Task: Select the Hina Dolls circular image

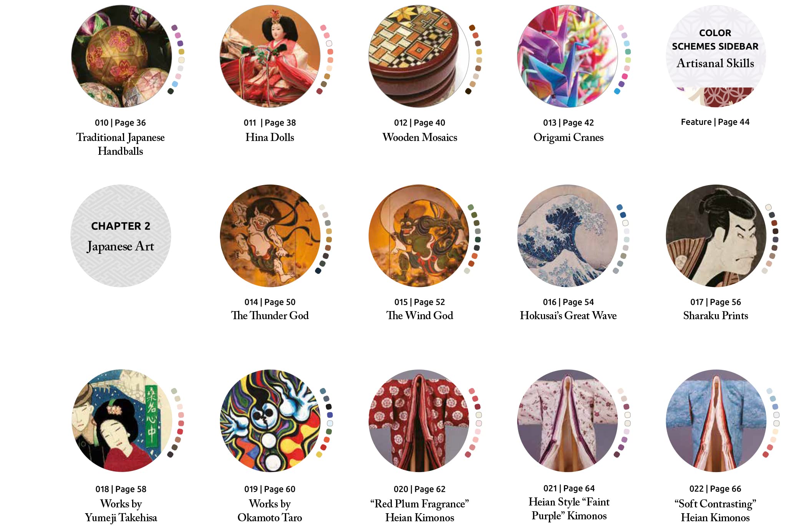Action: tap(270, 56)
